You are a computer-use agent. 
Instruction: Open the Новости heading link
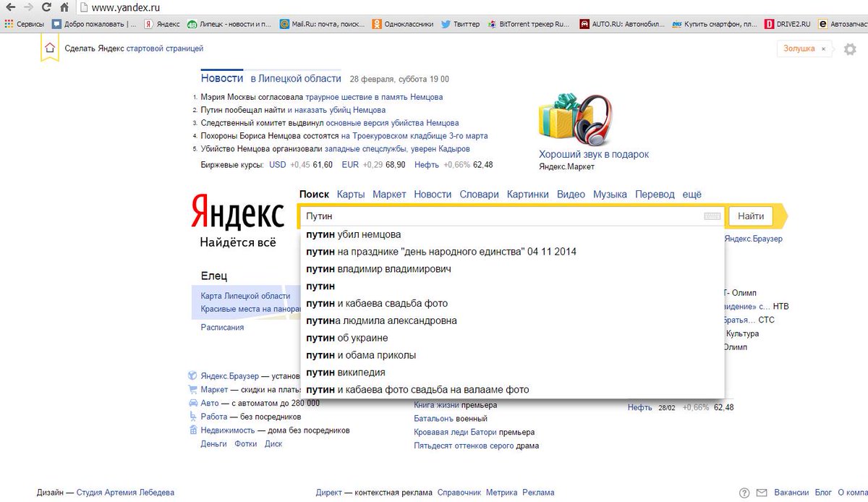point(222,78)
